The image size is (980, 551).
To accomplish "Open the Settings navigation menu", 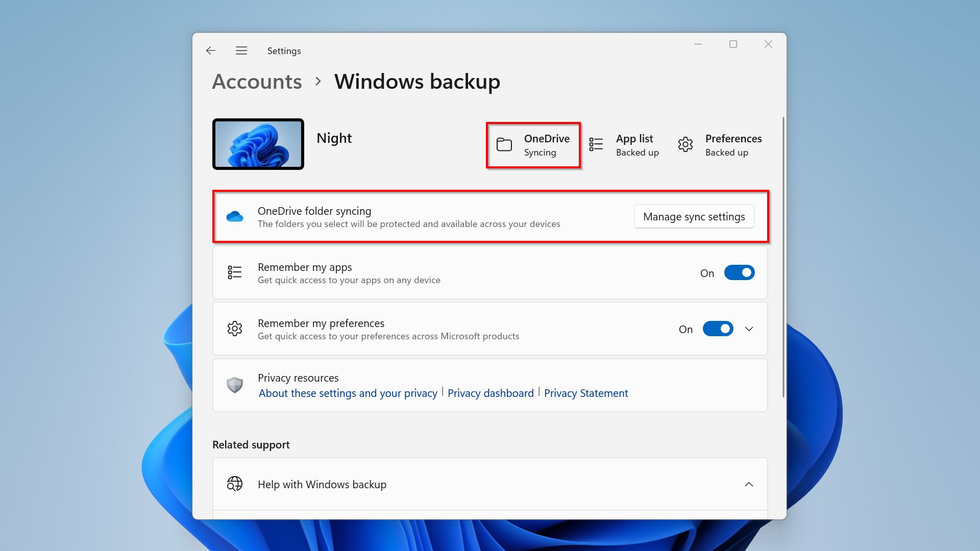I will pyautogui.click(x=241, y=51).
